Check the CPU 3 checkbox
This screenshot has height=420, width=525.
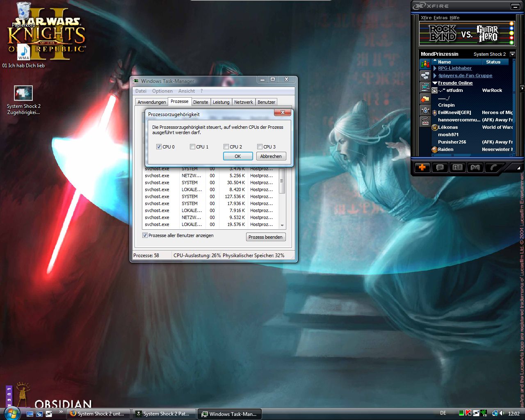tap(260, 146)
